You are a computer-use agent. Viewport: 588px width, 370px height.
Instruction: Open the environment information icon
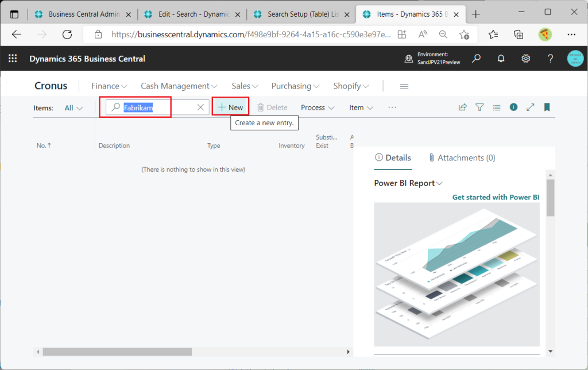[409, 59]
